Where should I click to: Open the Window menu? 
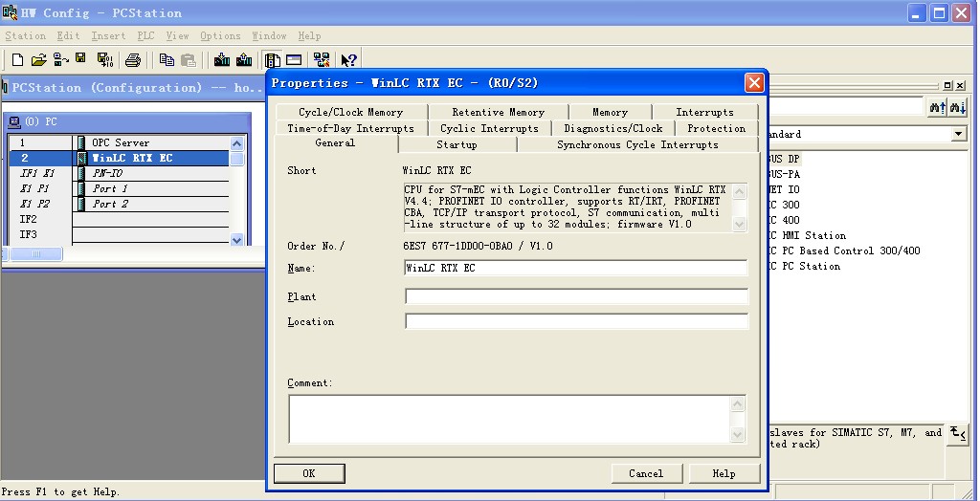[269, 36]
